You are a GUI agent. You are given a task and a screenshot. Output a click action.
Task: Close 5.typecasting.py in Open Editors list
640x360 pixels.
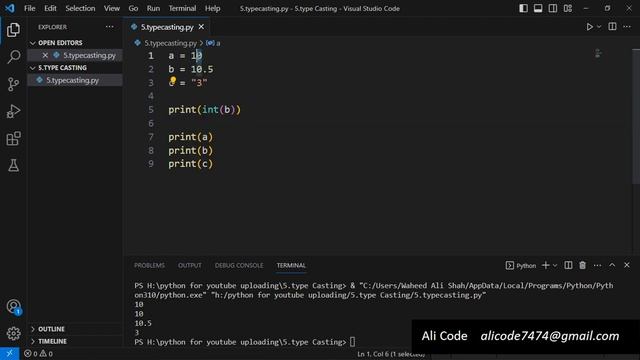(45, 55)
